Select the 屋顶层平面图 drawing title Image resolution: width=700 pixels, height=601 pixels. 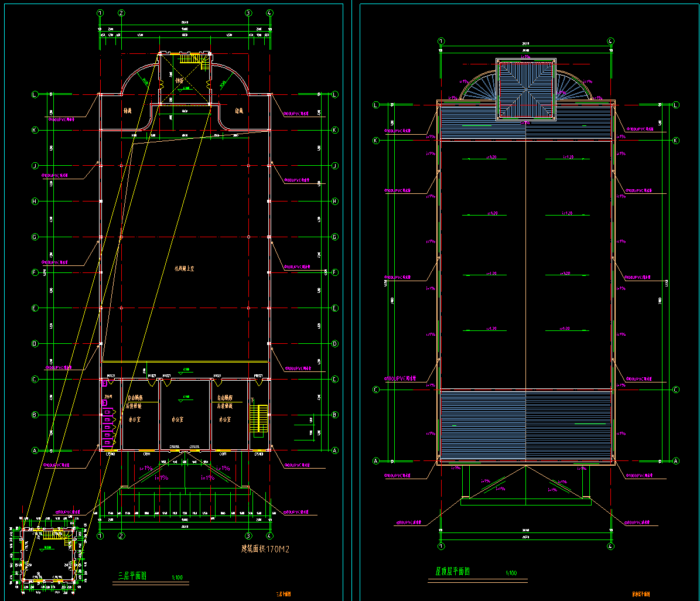(452, 571)
